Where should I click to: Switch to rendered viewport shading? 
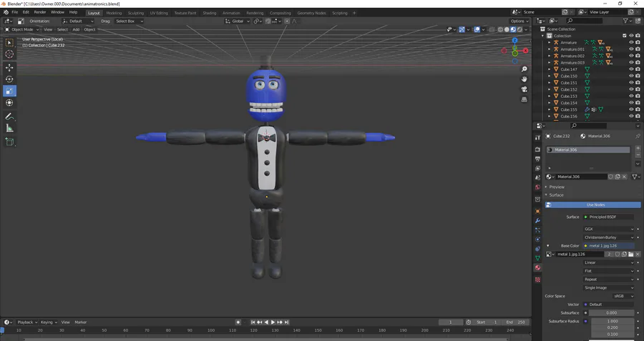point(519,29)
